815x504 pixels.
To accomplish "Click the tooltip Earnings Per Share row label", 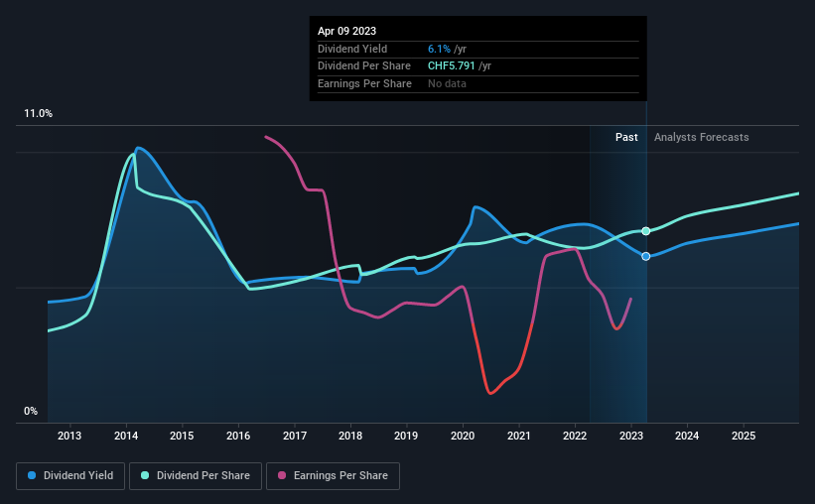I will tap(364, 83).
